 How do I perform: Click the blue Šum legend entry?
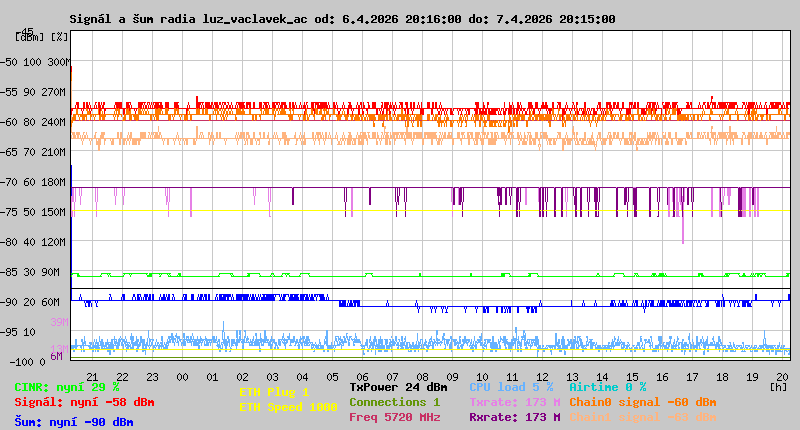coord(73,422)
